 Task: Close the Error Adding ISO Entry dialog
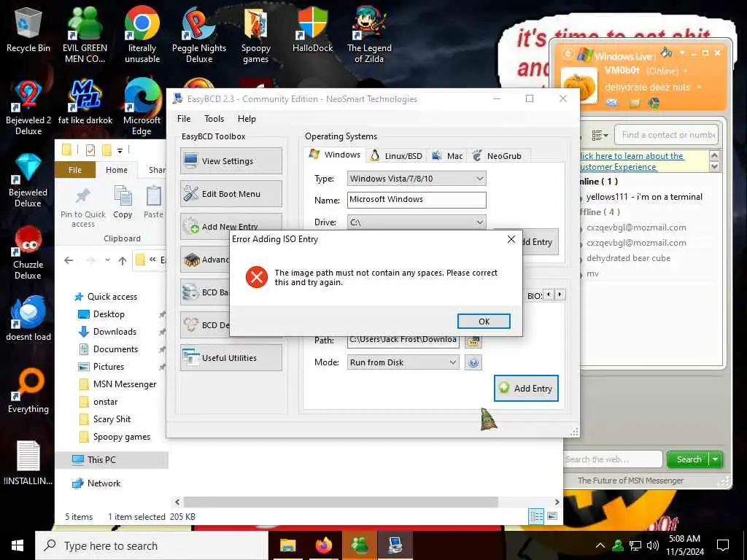click(511, 239)
